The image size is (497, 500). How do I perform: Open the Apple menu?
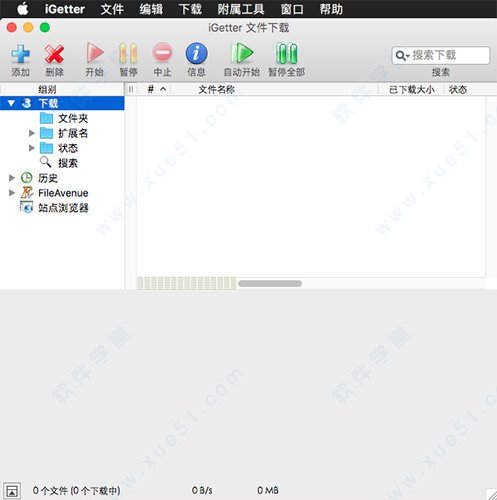pos(23,9)
